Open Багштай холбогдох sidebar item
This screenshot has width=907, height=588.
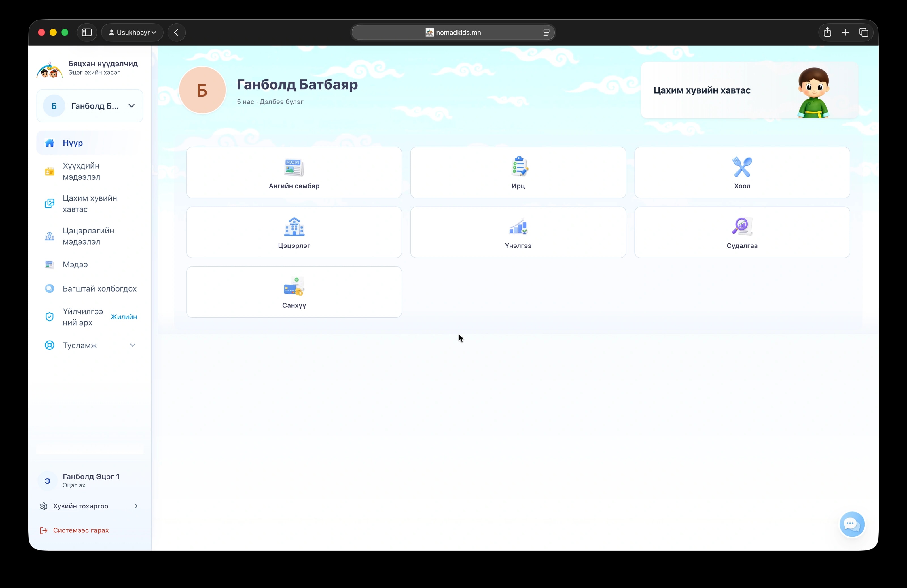pos(90,288)
